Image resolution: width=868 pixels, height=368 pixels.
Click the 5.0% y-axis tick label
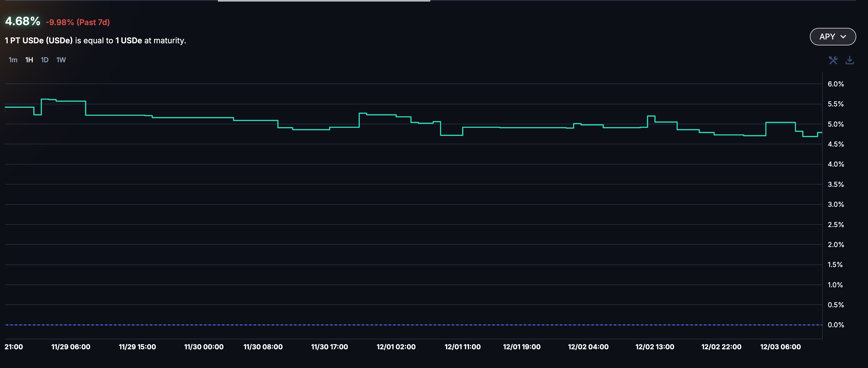(x=835, y=124)
